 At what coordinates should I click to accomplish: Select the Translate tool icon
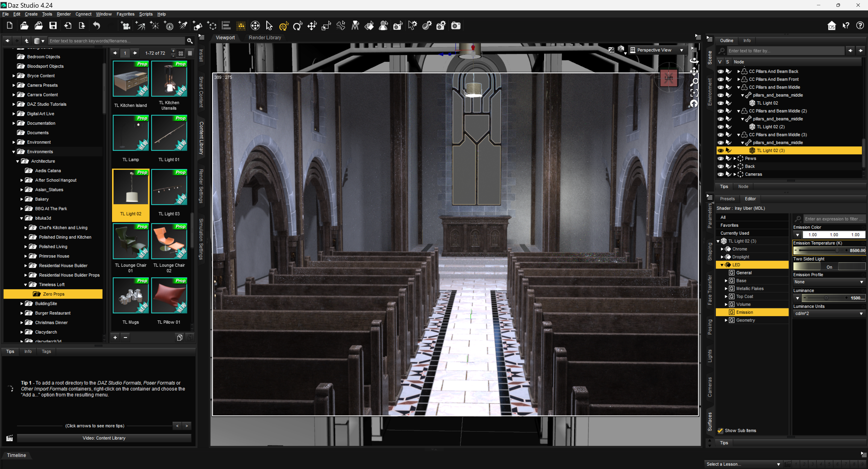coord(312,26)
